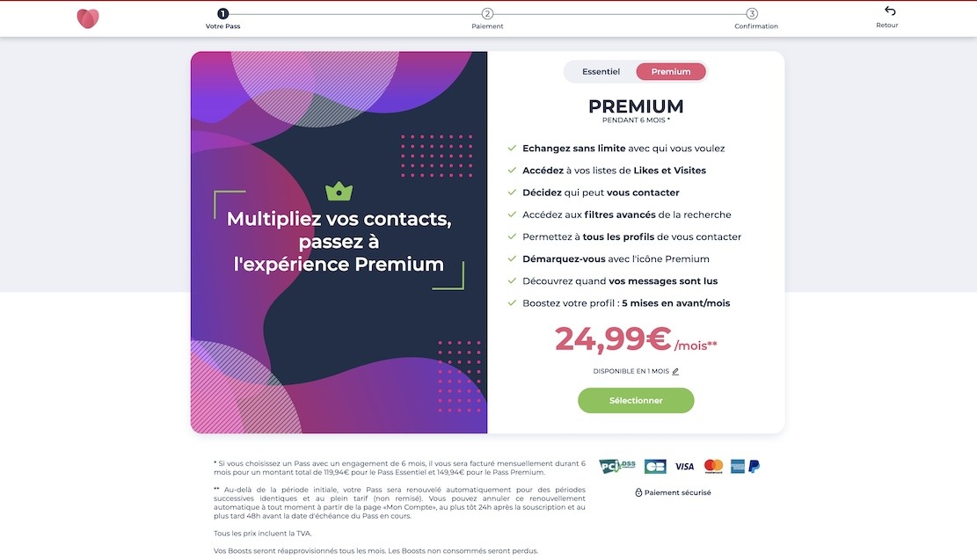Click the Disponible en 1 mois label
Screen dimensions: 977x560
click(x=631, y=372)
